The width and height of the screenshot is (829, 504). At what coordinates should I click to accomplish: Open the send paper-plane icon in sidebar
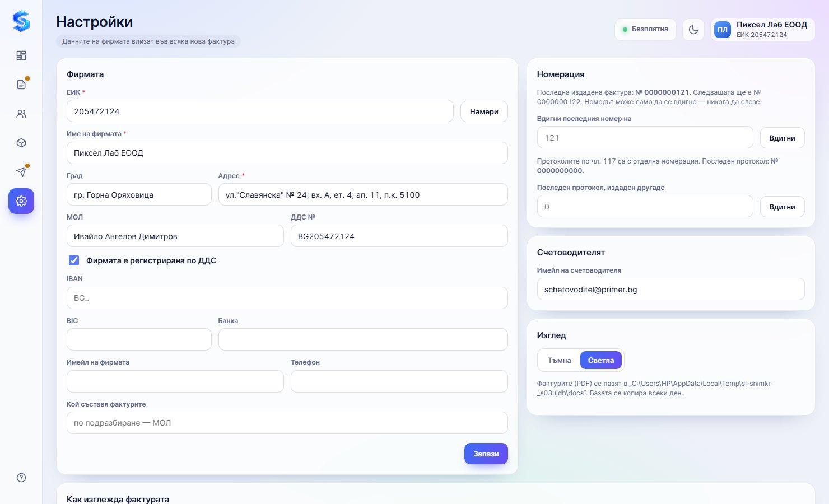21,172
